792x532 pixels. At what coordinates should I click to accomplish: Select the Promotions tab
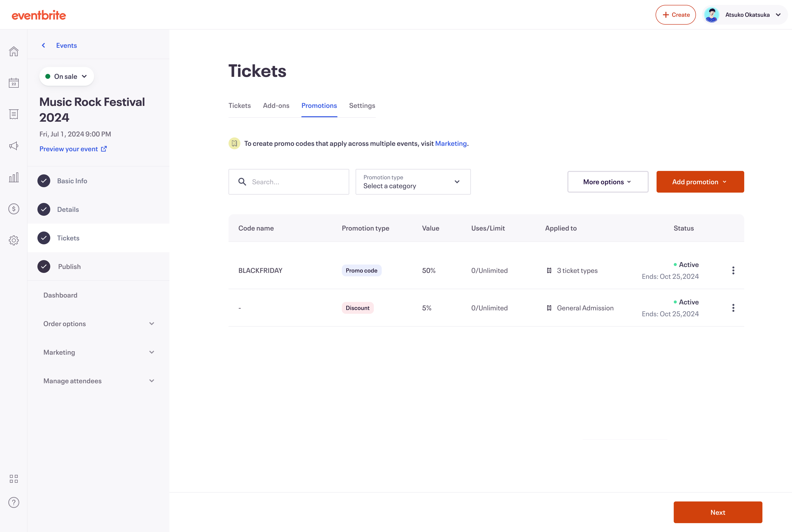pyautogui.click(x=319, y=105)
